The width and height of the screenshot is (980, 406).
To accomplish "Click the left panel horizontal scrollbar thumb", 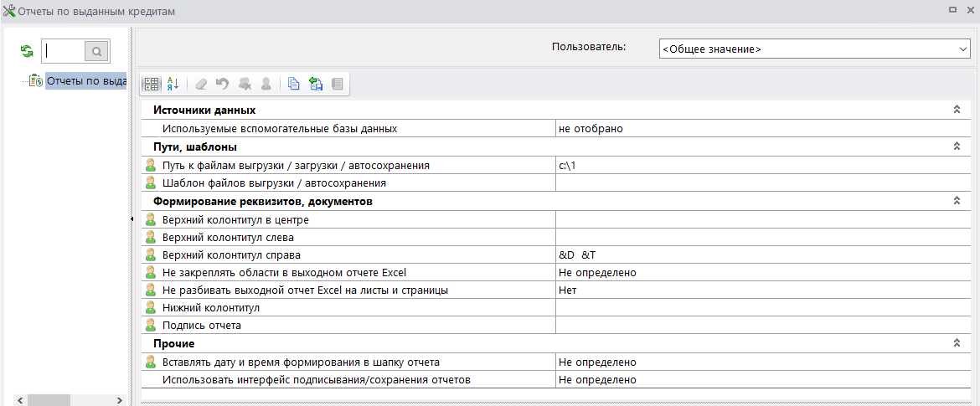I will 49,400.
